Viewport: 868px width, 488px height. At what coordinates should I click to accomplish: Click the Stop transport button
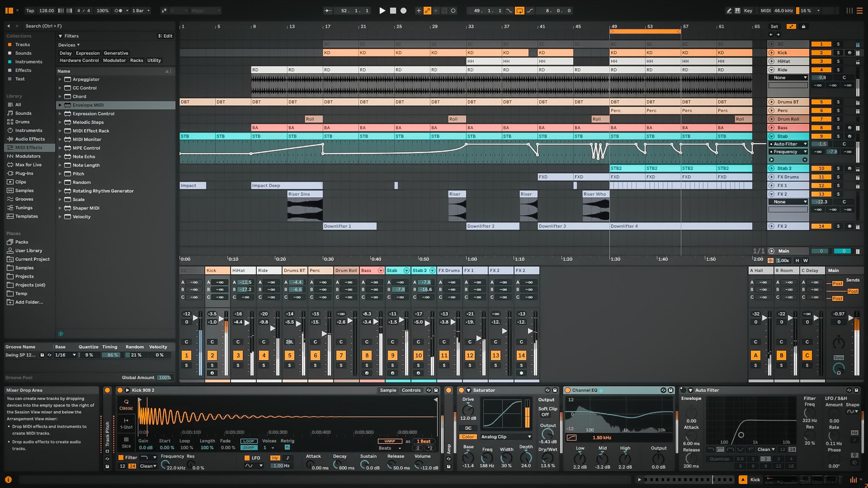393,11
